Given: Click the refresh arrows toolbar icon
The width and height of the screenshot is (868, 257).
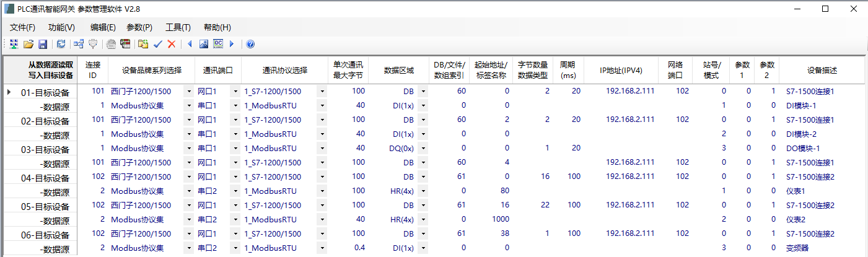Looking at the screenshot, I should click(61, 44).
